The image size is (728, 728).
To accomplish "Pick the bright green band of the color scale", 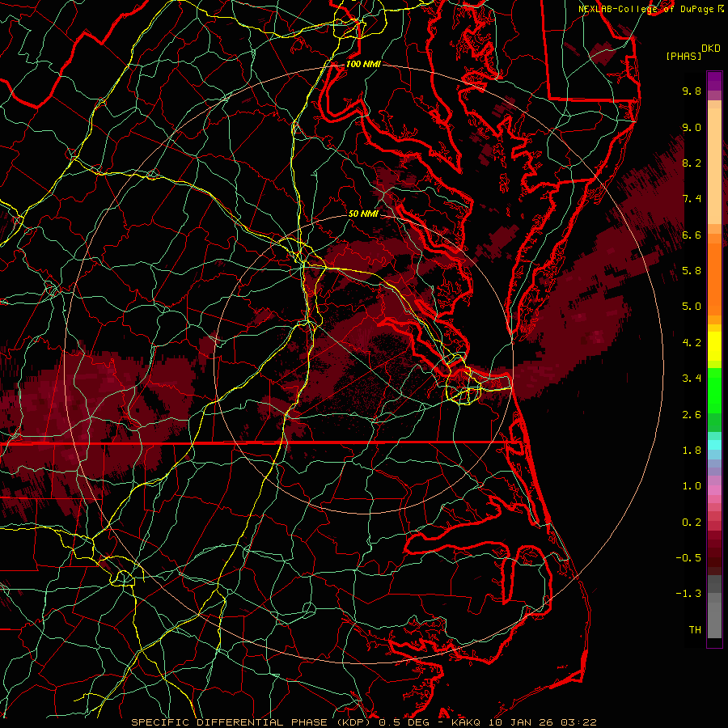I will (714, 390).
